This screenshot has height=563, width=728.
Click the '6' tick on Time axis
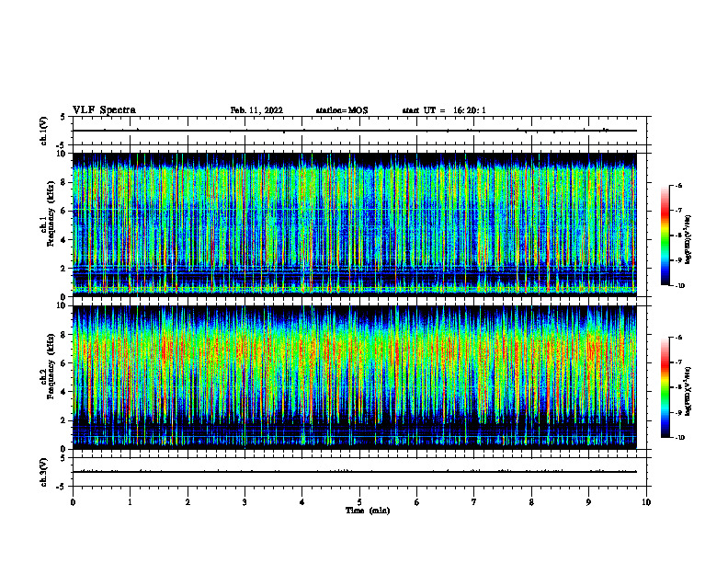click(x=417, y=502)
